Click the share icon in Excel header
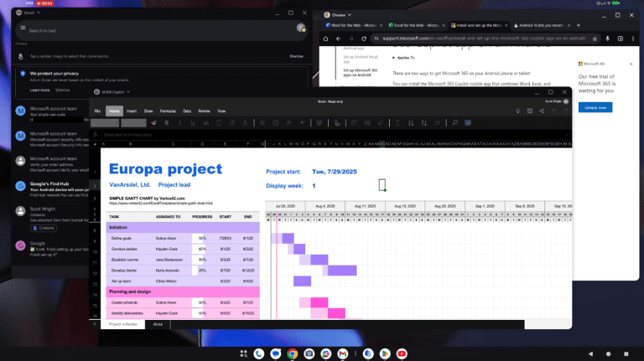Viewport: 644px width, 361px height. point(542,111)
